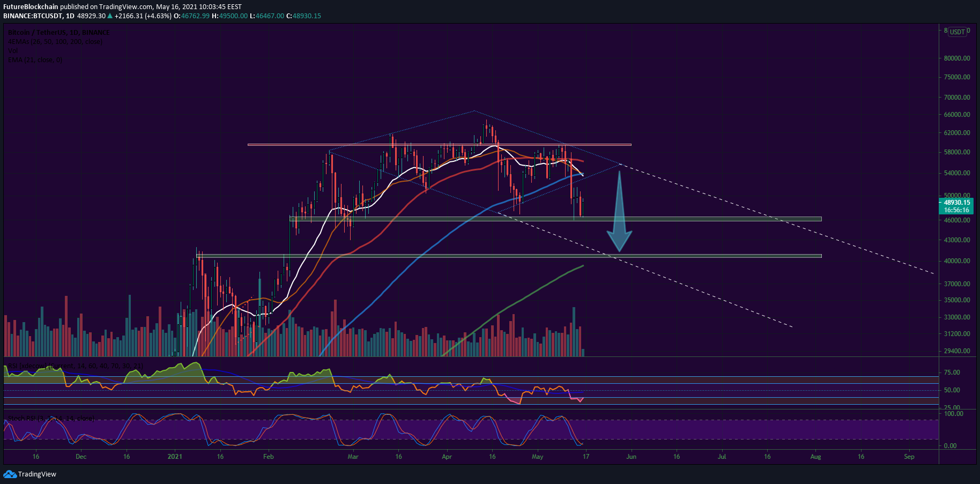The image size is (980, 484).
Task: Click the 35000.00 price axis label
Action: [x=957, y=300]
